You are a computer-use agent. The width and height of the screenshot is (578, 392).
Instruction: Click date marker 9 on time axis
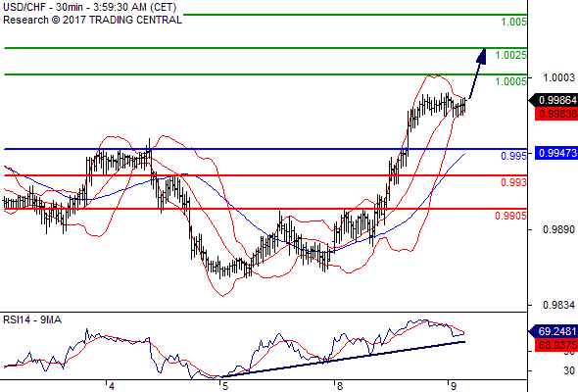click(x=453, y=386)
